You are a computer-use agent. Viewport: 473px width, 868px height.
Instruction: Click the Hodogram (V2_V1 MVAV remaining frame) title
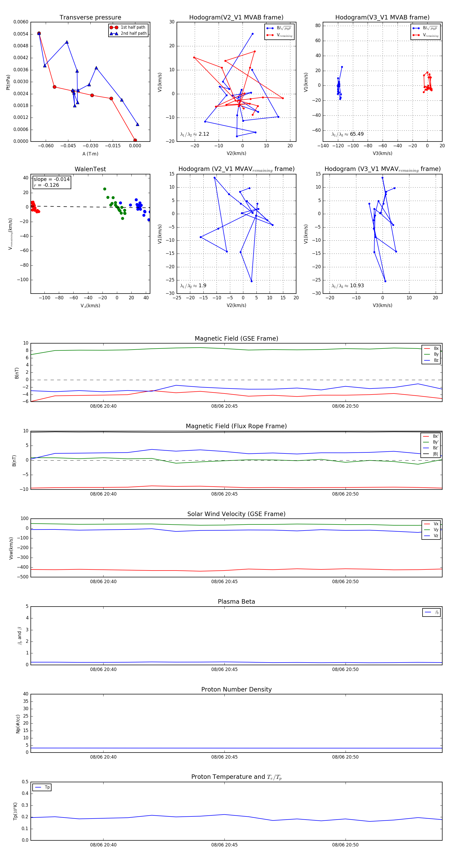tap(236, 169)
